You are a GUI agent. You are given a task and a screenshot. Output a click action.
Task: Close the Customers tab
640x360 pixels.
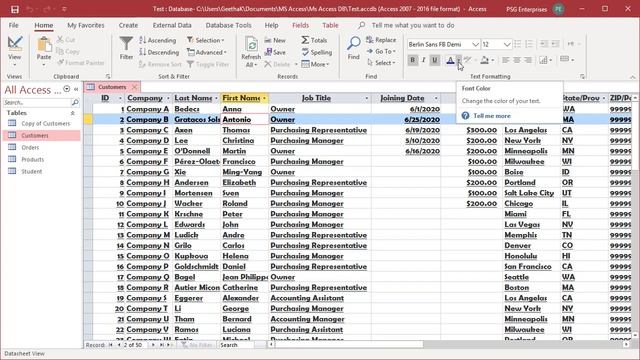point(134,87)
